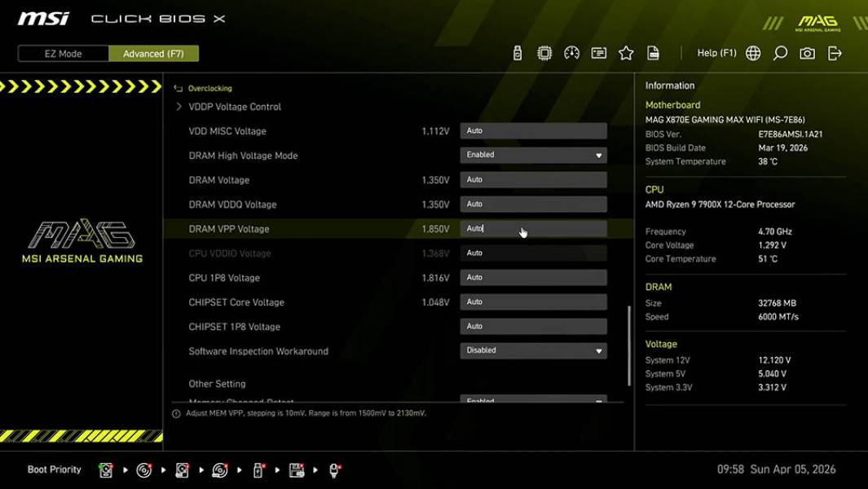Go back using the Overclocking breadcrumb link

pyautogui.click(x=209, y=88)
